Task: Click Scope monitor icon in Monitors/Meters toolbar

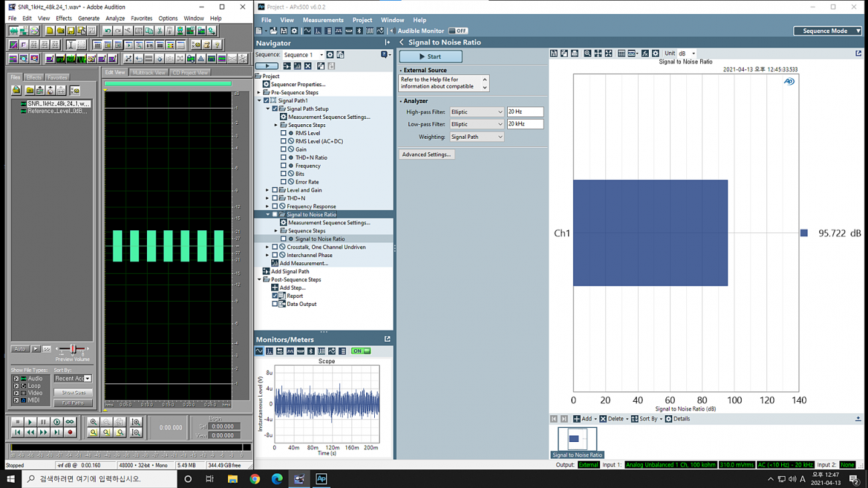Action: coord(259,351)
